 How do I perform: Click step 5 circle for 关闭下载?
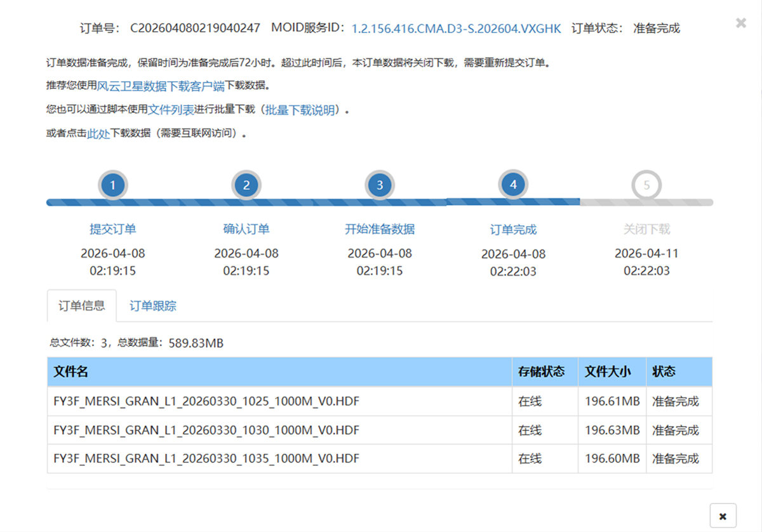pos(646,186)
